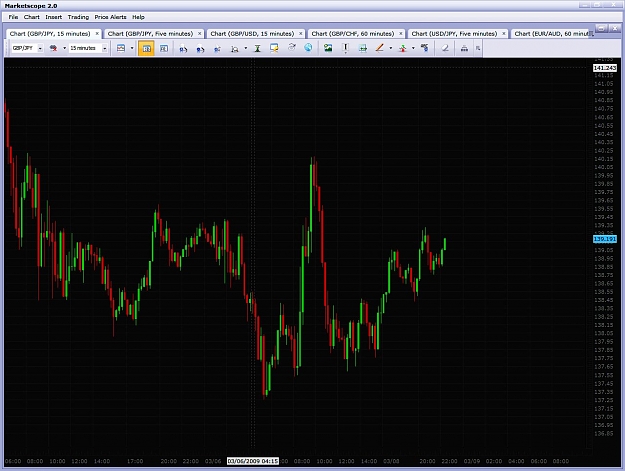Toggle the highlighted orange chart mode button

pos(146,49)
